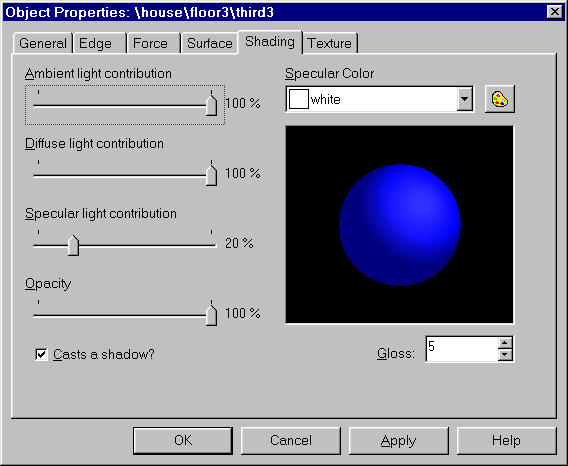Apply the shading changes
The image size is (568, 466).
click(x=398, y=440)
